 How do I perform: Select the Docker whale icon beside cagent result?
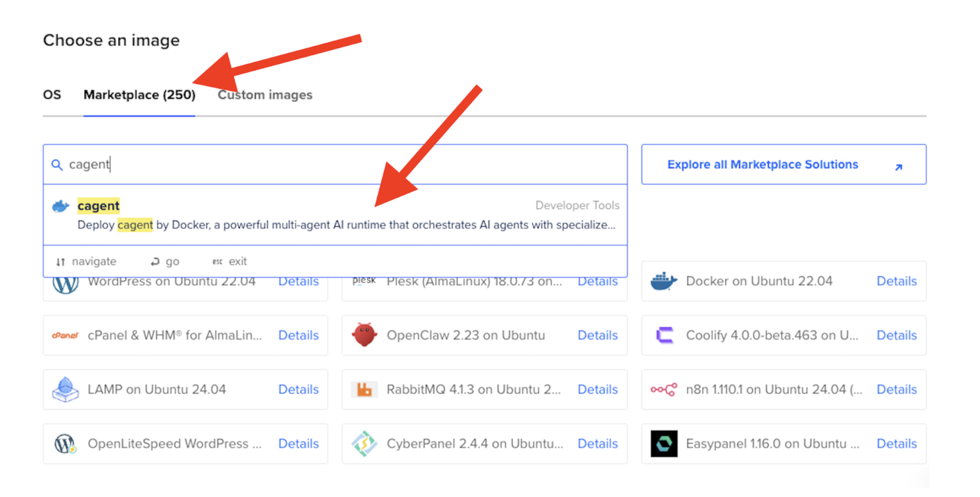[x=61, y=206]
